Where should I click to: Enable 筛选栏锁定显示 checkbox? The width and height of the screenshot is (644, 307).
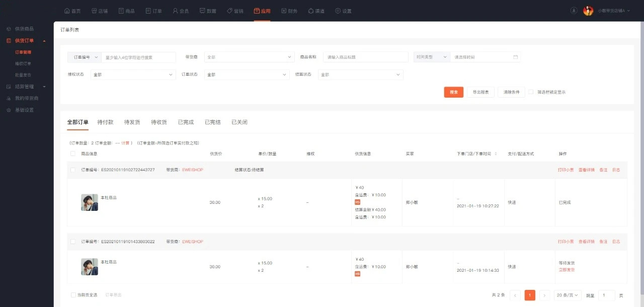click(x=531, y=92)
